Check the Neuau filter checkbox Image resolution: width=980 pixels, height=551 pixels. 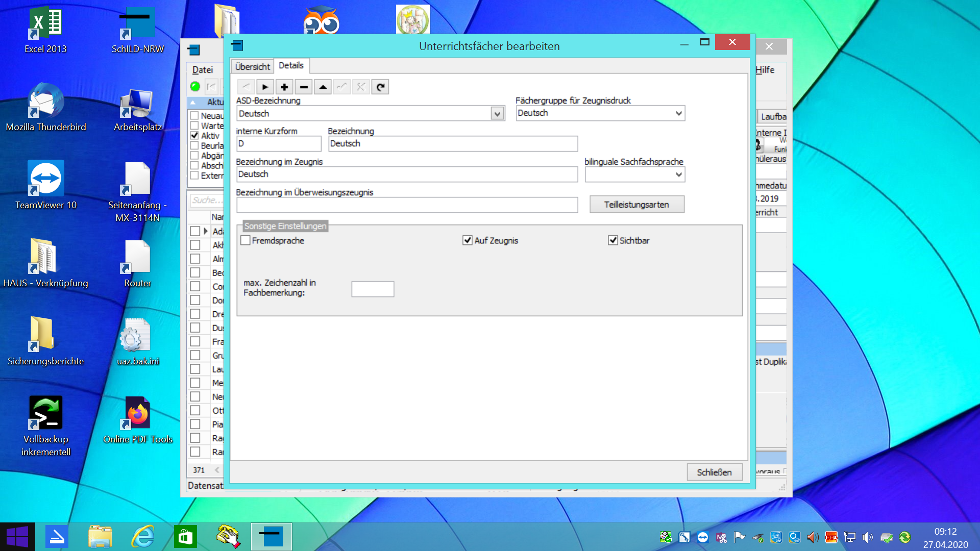coord(194,116)
